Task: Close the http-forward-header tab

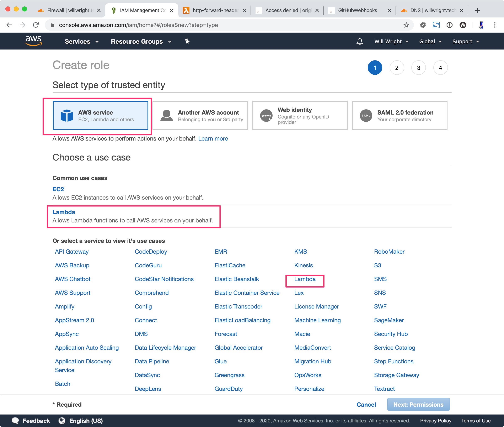Action: (244, 10)
